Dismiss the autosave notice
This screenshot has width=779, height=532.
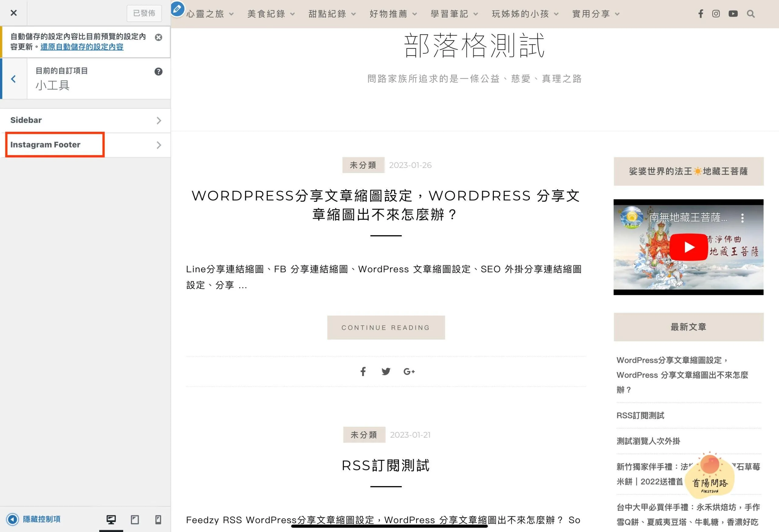tap(159, 37)
